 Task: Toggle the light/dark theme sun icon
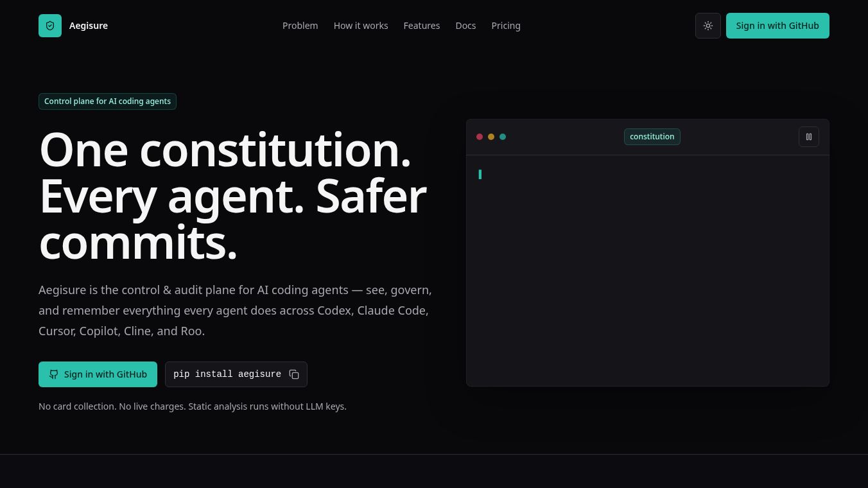coord(708,26)
